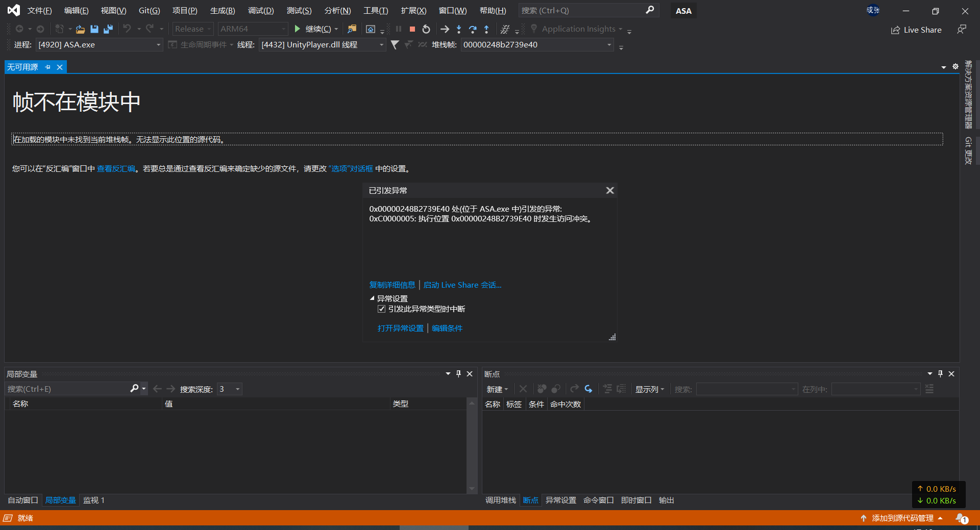
Task: Click the find-in-files toolbar icon
Action: 352,29
